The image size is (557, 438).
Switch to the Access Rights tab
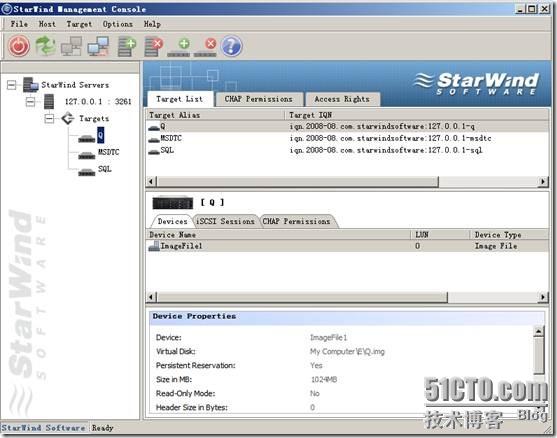(342, 99)
